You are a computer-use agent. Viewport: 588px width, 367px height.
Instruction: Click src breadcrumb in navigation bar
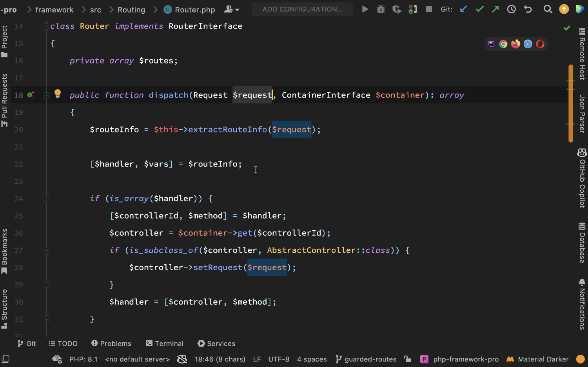click(96, 9)
